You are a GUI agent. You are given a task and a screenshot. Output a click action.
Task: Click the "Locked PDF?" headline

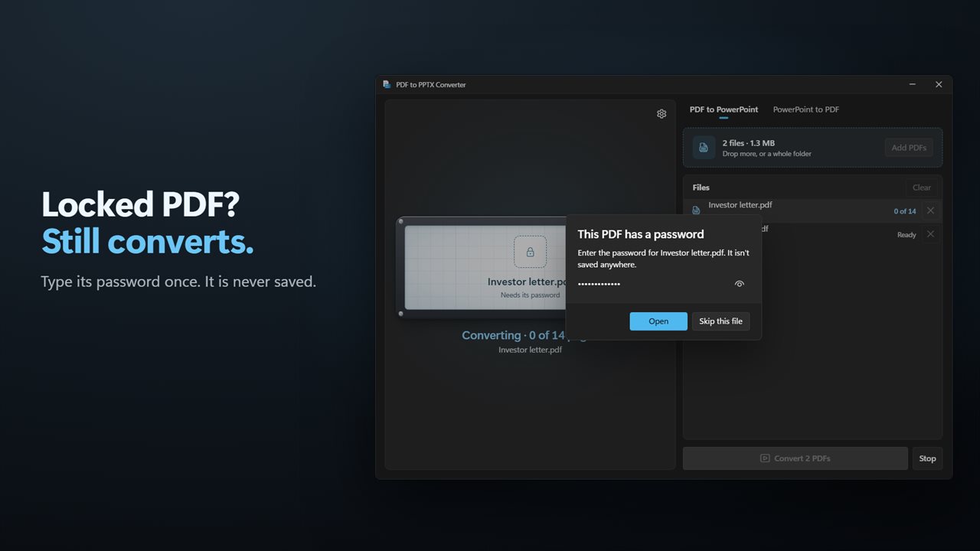(x=141, y=204)
